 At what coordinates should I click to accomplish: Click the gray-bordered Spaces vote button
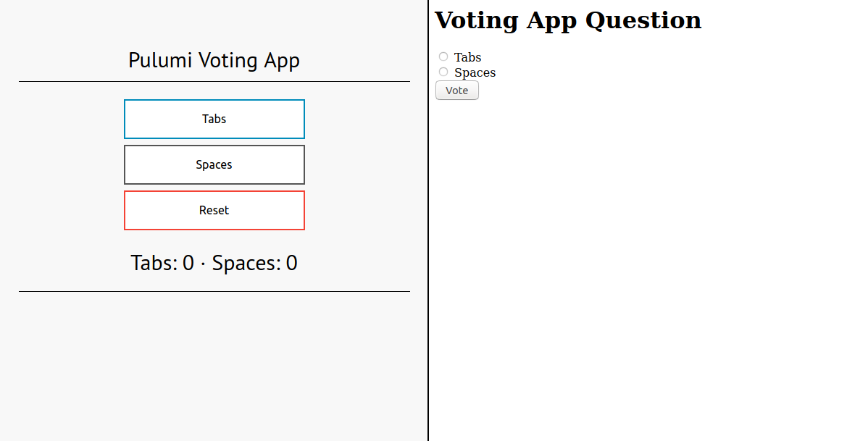[214, 165]
